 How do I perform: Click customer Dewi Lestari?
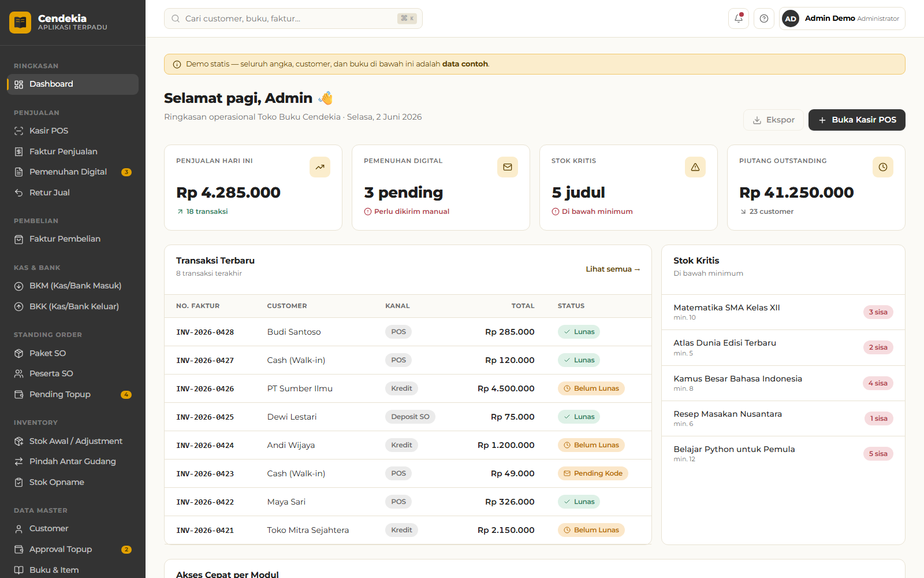292,417
